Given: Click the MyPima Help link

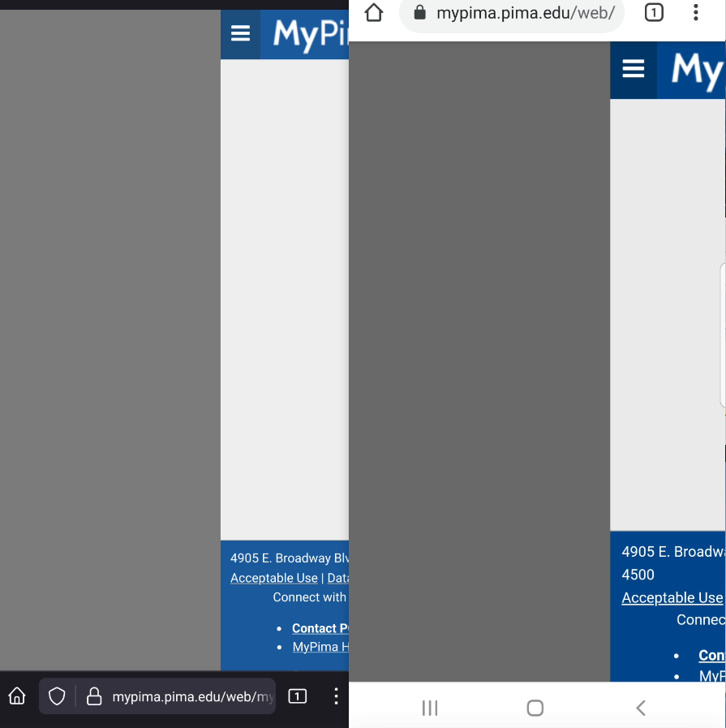Looking at the screenshot, I should pyautogui.click(x=320, y=647).
